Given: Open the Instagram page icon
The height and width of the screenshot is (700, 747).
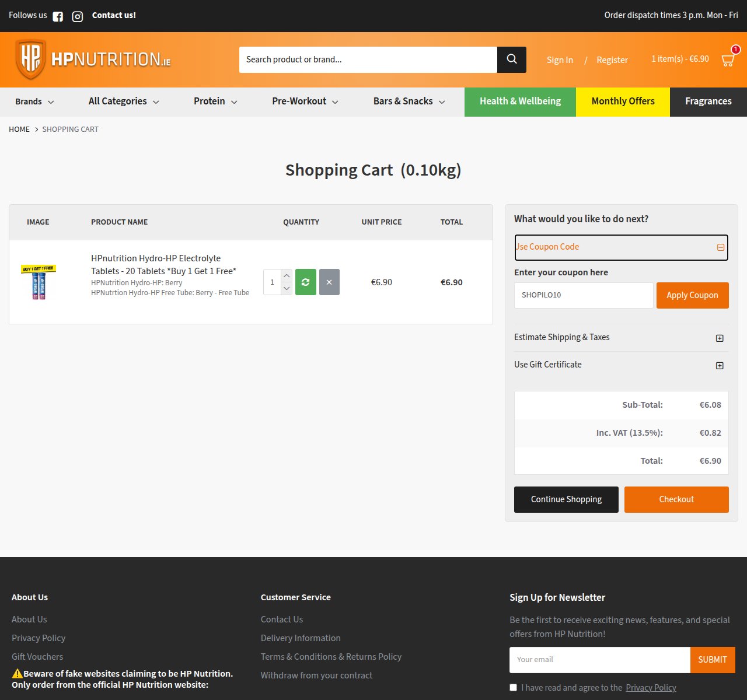Looking at the screenshot, I should tap(77, 16).
